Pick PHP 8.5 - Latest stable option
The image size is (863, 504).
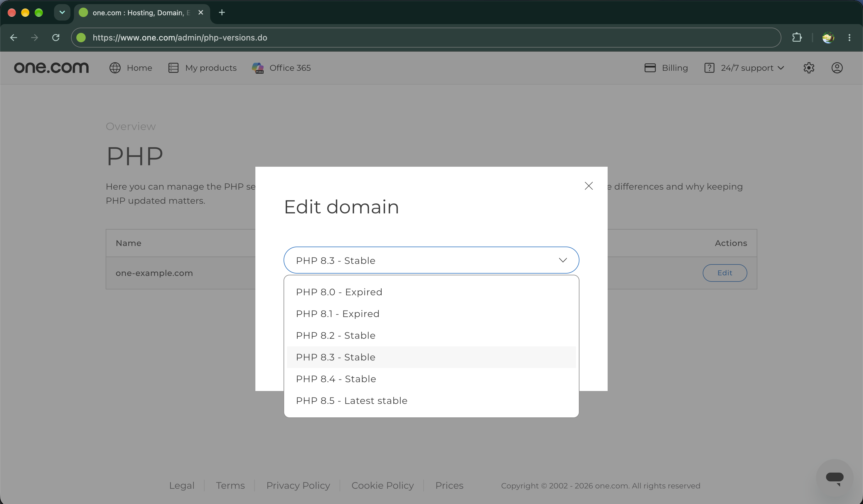pos(431,401)
